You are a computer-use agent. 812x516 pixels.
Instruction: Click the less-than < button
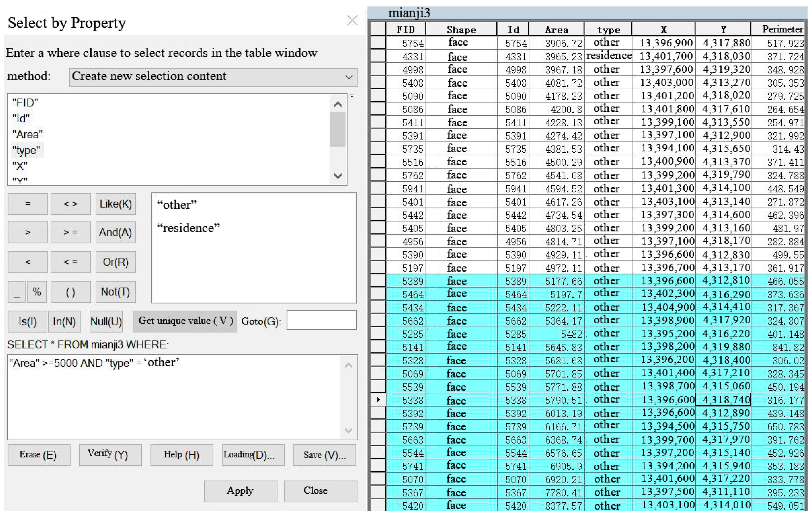tap(28, 262)
